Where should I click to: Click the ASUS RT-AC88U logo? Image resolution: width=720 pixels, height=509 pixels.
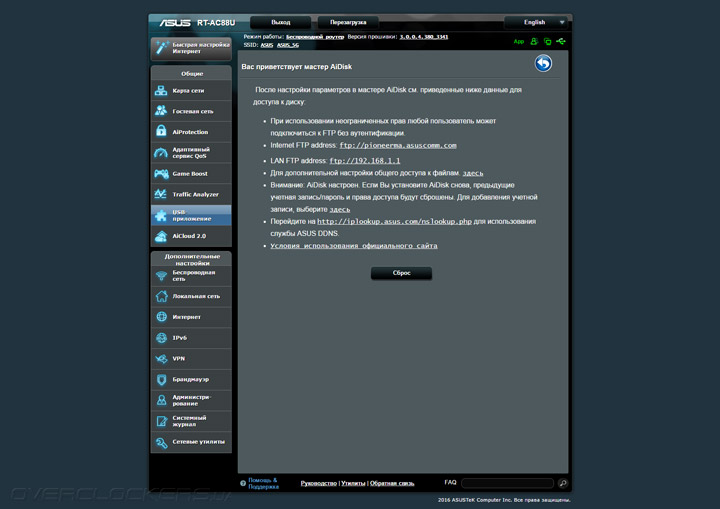[197, 23]
